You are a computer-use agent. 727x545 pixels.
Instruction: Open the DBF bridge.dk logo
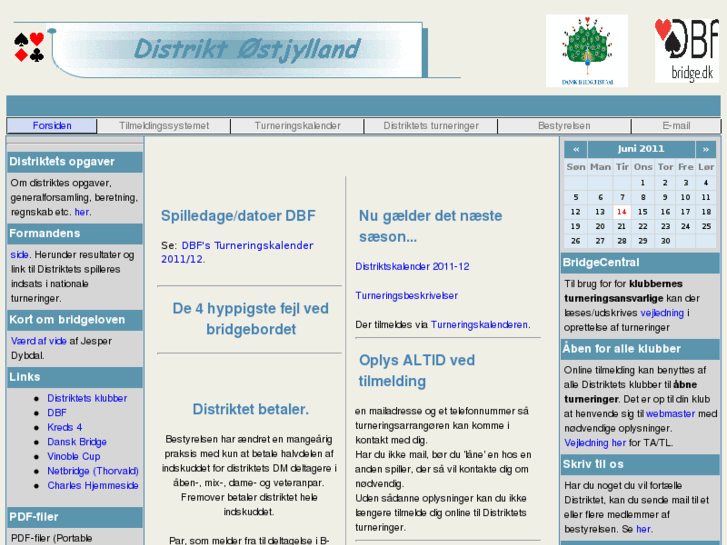(687, 51)
